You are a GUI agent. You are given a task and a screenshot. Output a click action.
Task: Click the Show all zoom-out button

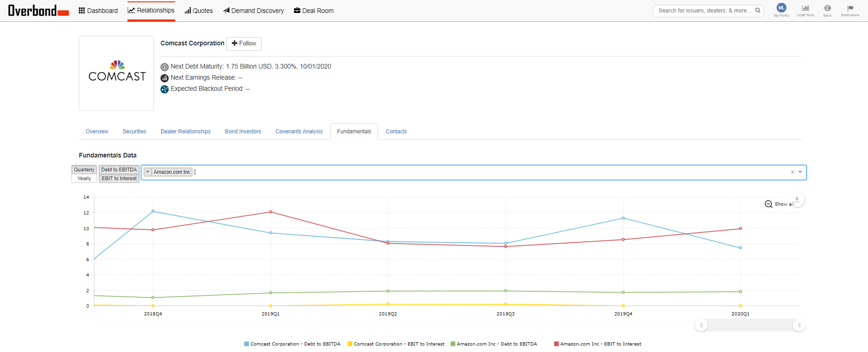click(779, 204)
